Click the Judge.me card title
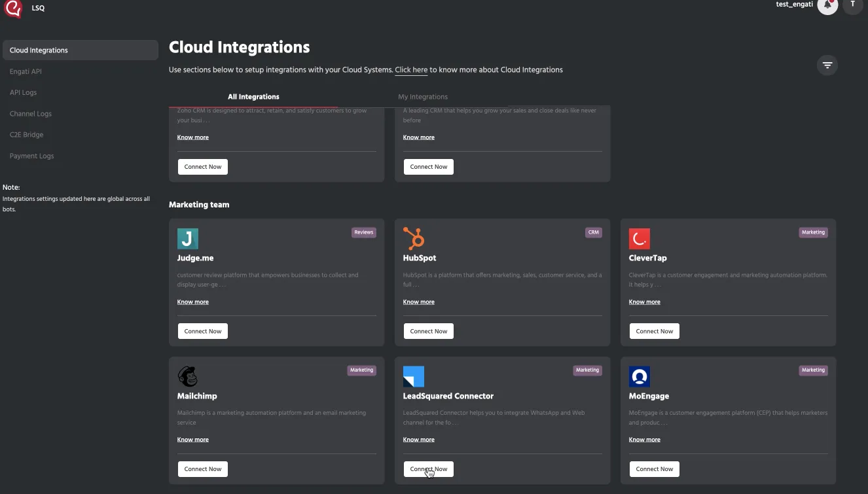868x494 pixels. [195, 258]
